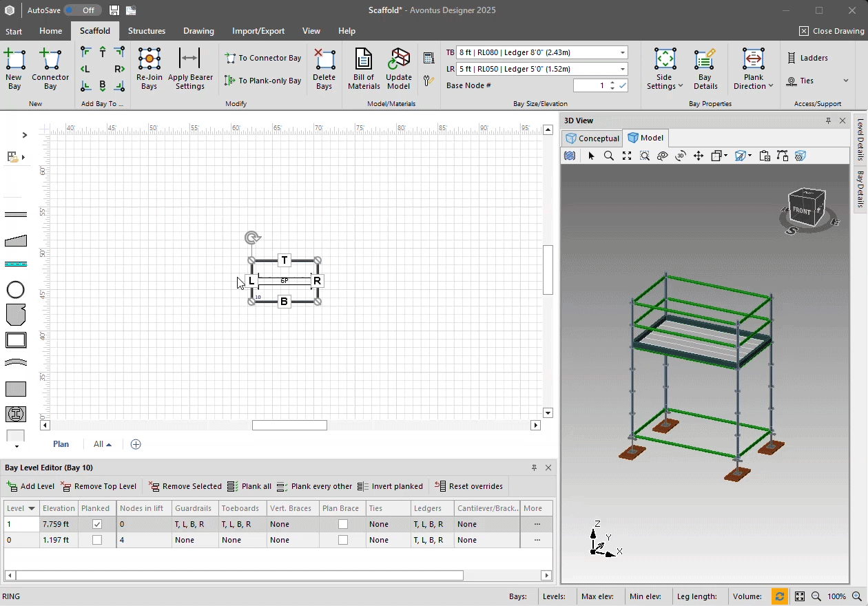
Task: Click Plank every other button
Action: pos(315,486)
